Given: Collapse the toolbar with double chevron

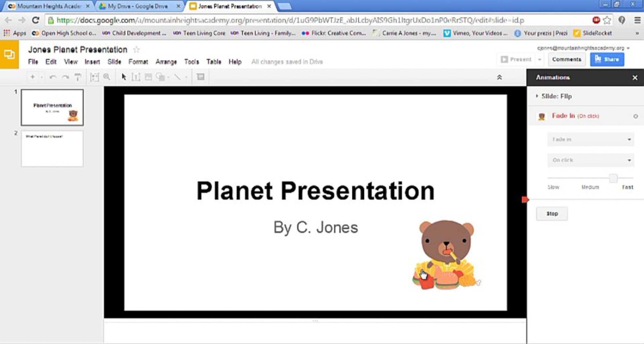Looking at the screenshot, I should (499, 77).
